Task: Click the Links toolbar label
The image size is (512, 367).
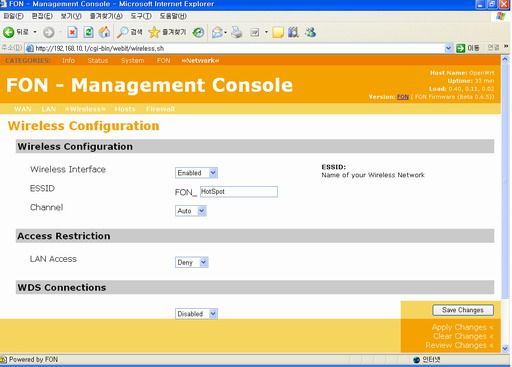Action: pyautogui.click(x=493, y=48)
